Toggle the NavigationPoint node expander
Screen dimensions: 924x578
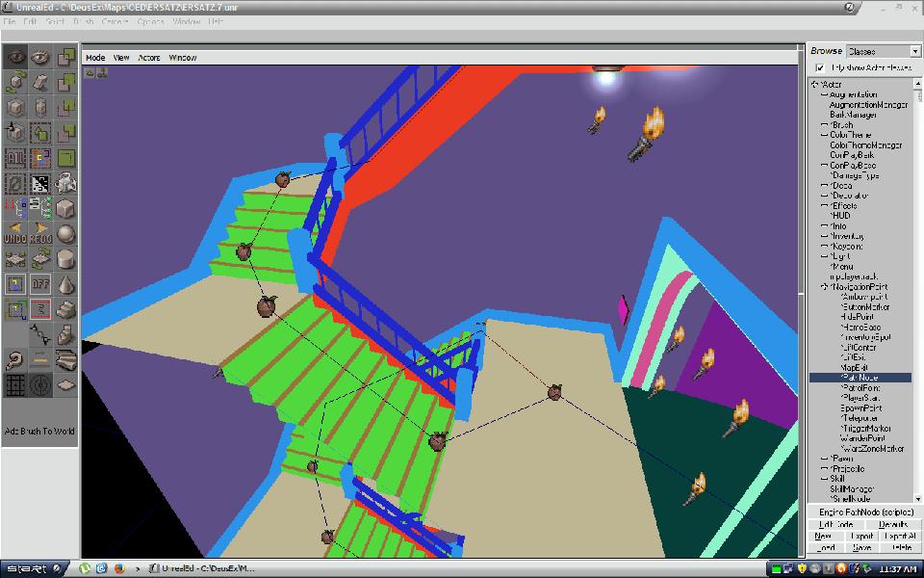[x=825, y=287]
